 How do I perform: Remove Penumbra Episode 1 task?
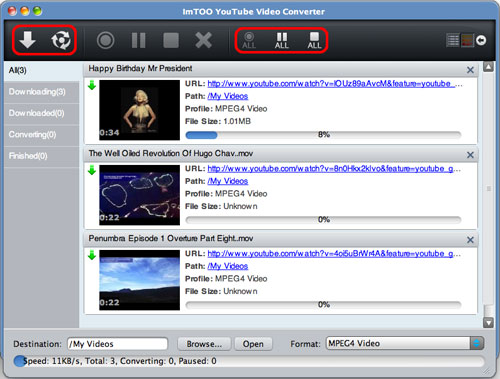point(470,240)
